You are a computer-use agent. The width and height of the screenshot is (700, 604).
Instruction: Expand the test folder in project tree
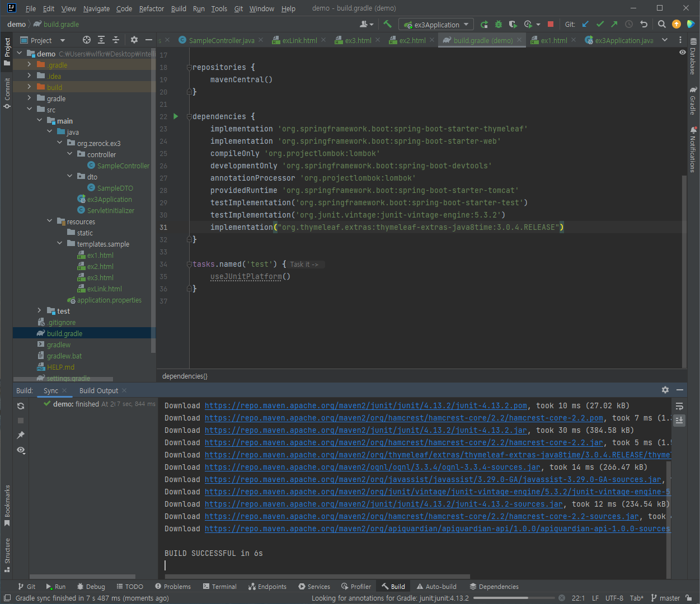pyautogui.click(x=39, y=311)
